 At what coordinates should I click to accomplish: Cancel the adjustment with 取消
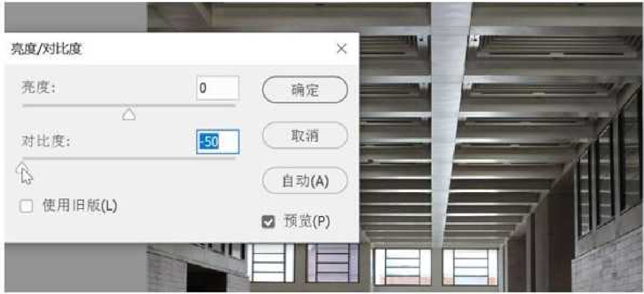point(305,135)
